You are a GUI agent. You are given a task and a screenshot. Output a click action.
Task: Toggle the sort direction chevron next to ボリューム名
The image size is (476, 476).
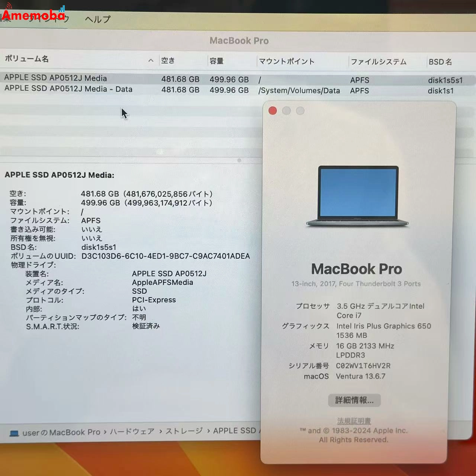click(151, 60)
